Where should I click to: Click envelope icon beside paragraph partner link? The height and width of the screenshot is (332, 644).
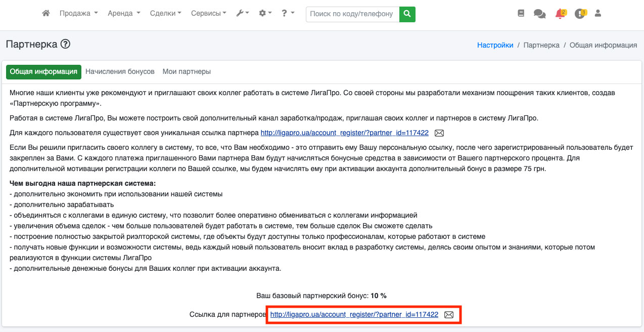(439, 133)
